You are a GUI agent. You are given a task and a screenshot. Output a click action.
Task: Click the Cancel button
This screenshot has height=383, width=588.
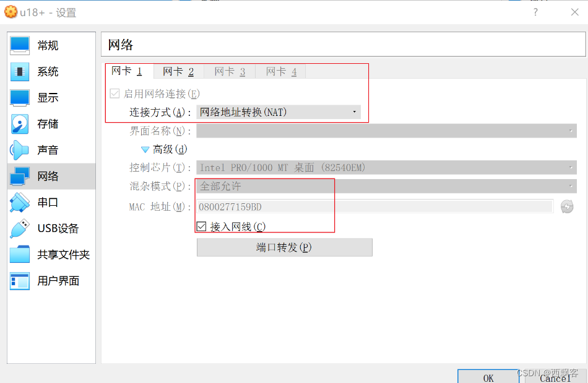[x=556, y=377]
